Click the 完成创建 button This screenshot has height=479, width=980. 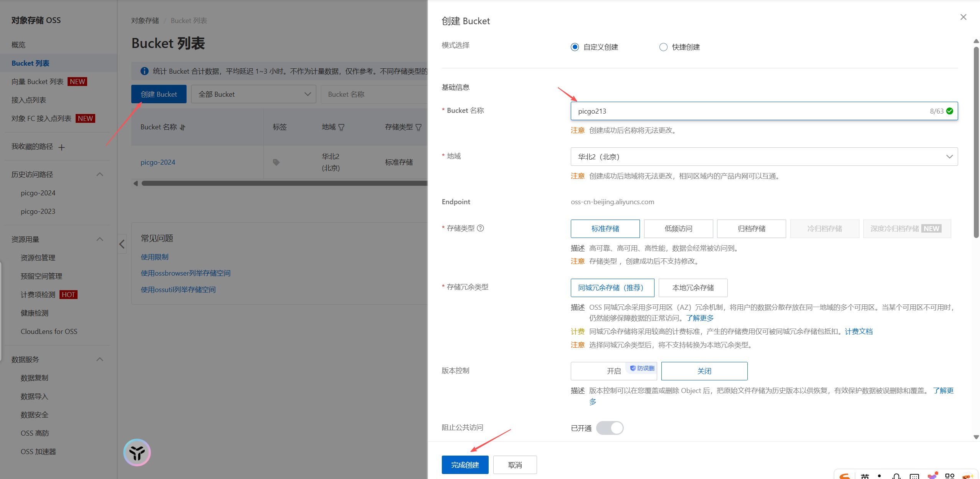(465, 465)
